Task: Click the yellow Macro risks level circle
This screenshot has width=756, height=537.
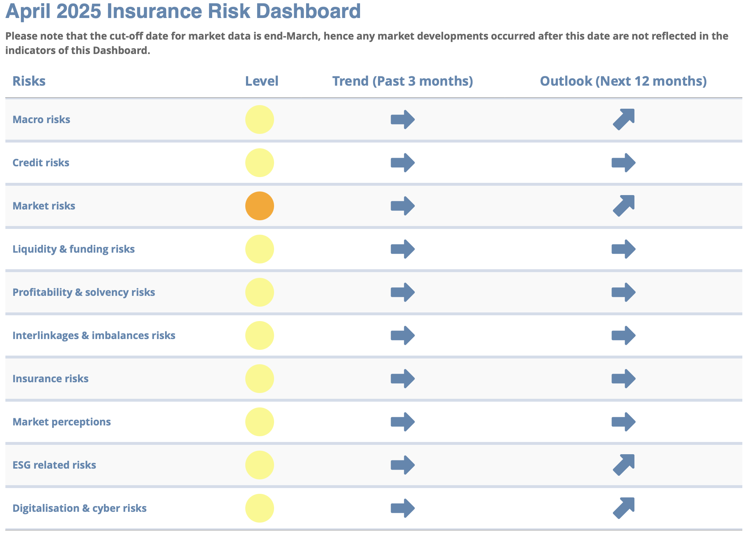Action: (x=260, y=119)
